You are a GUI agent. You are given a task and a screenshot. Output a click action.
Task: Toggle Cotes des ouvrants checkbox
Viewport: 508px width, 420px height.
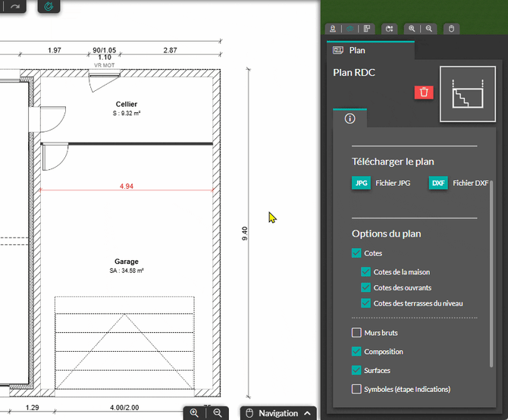pos(366,287)
